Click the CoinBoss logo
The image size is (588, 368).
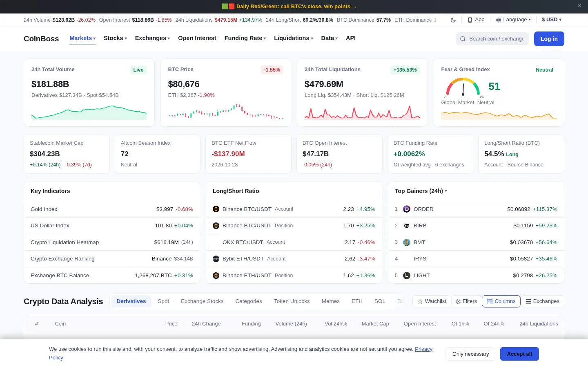tap(41, 39)
